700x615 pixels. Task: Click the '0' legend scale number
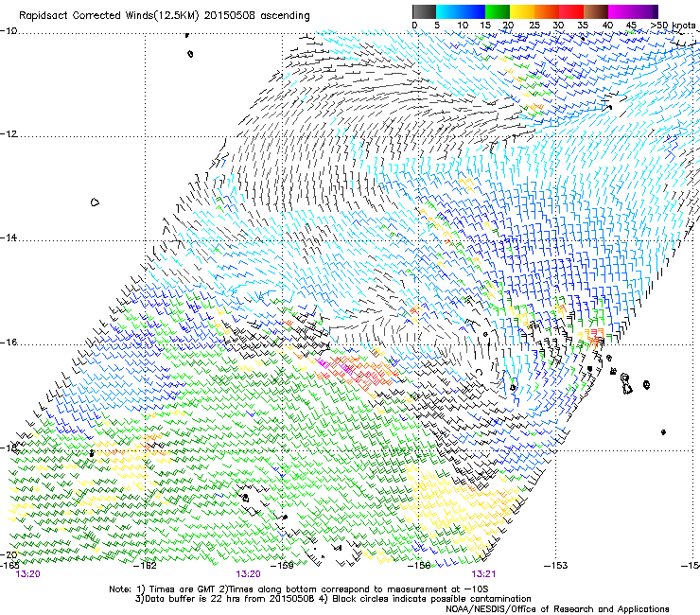pyautogui.click(x=414, y=26)
